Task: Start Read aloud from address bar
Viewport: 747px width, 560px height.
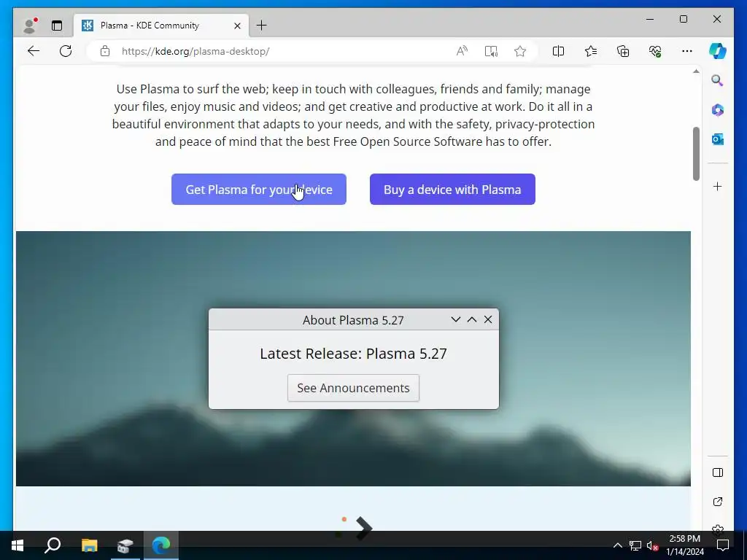Action: click(x=462, y=51)
